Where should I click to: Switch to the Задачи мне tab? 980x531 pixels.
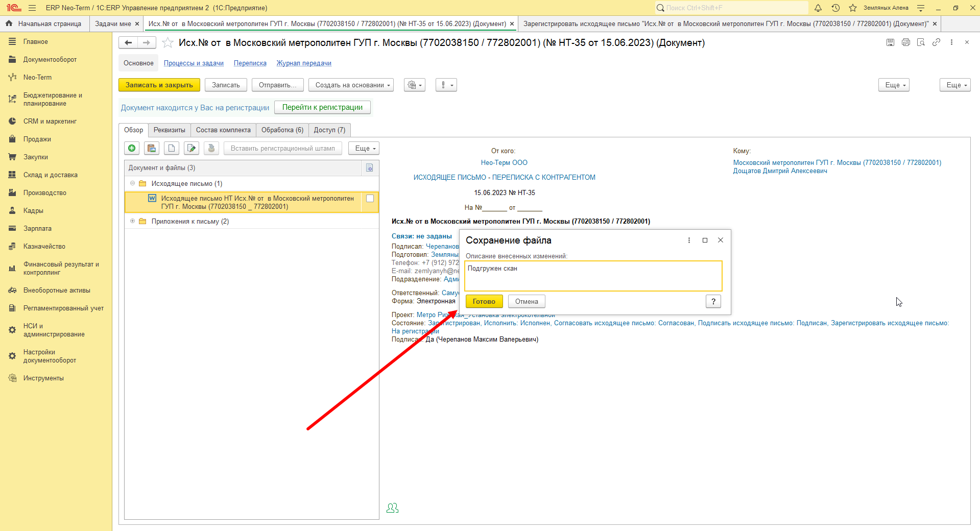pyautogui.click(x=113, y=23)
